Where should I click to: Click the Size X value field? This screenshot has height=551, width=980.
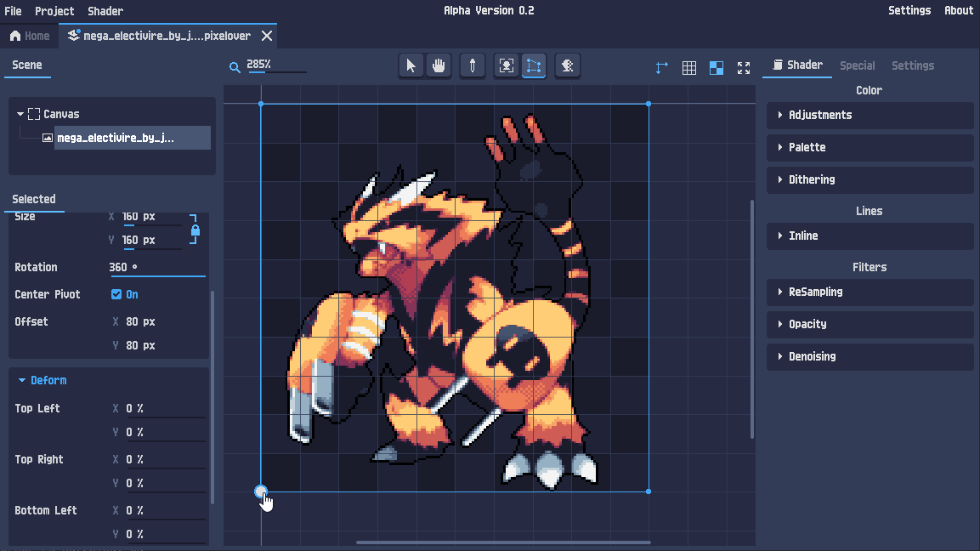[x=152, y=218]
